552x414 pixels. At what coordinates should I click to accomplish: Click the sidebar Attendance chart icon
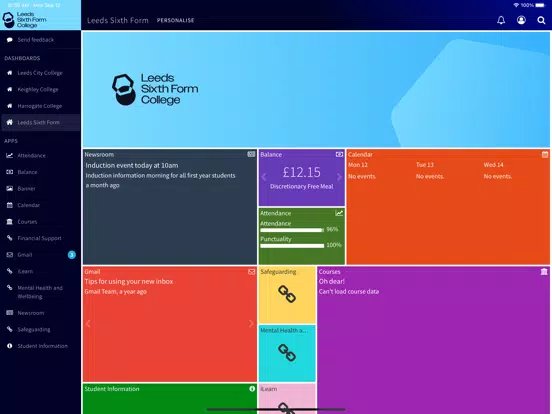pos(10,155)
